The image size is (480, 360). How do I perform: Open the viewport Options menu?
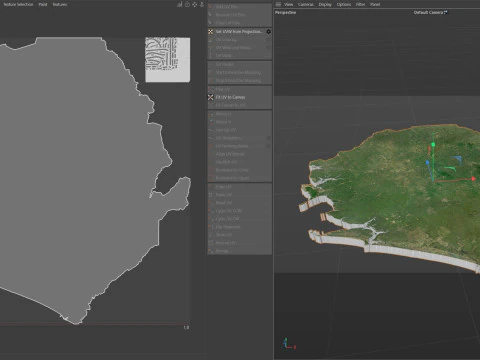pos(344,4)
